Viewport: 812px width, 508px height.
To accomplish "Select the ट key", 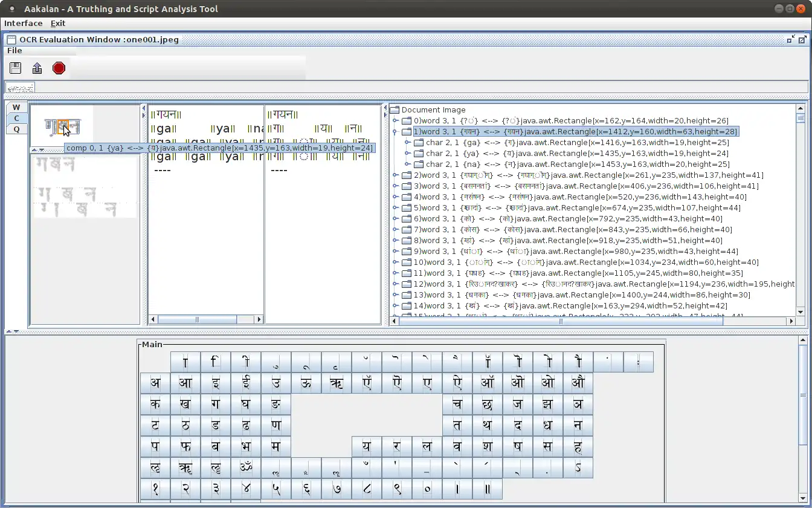I will click(x=155, y=425).
